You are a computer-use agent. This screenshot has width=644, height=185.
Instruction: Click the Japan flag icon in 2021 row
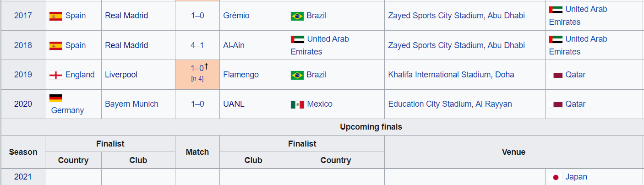pyautogui.click(x=556, y=177)
